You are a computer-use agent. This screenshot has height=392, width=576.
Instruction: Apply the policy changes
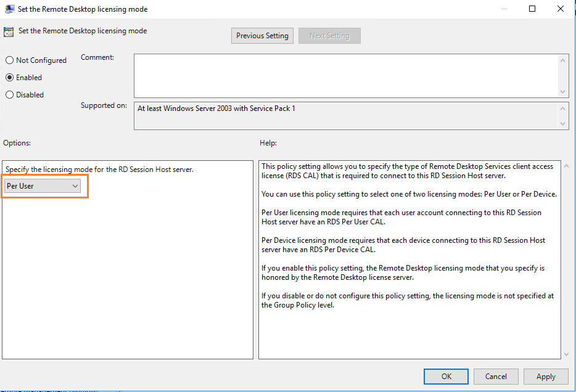tap(546, 377)
